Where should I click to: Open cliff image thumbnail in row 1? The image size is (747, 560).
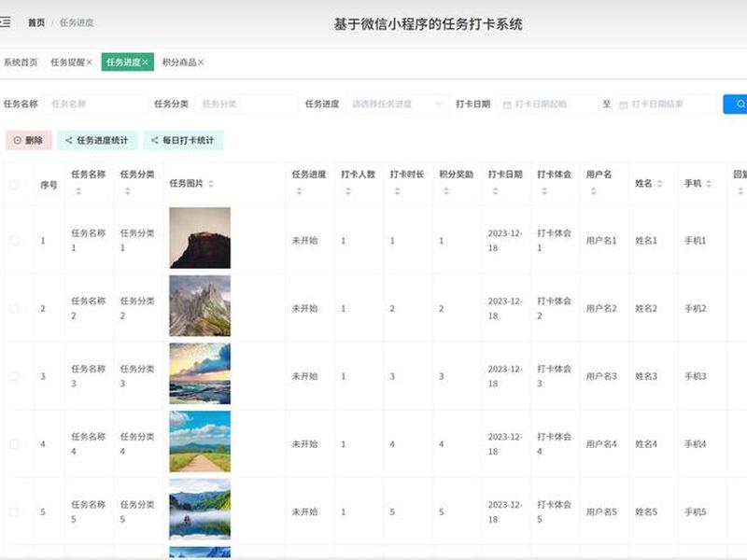point(200,238)
